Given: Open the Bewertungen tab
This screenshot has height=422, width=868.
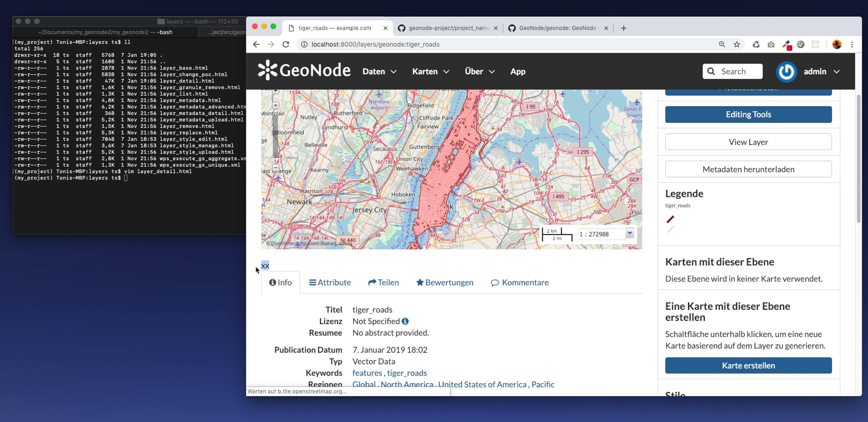Looking at the screenshot, I should point(444,282).
